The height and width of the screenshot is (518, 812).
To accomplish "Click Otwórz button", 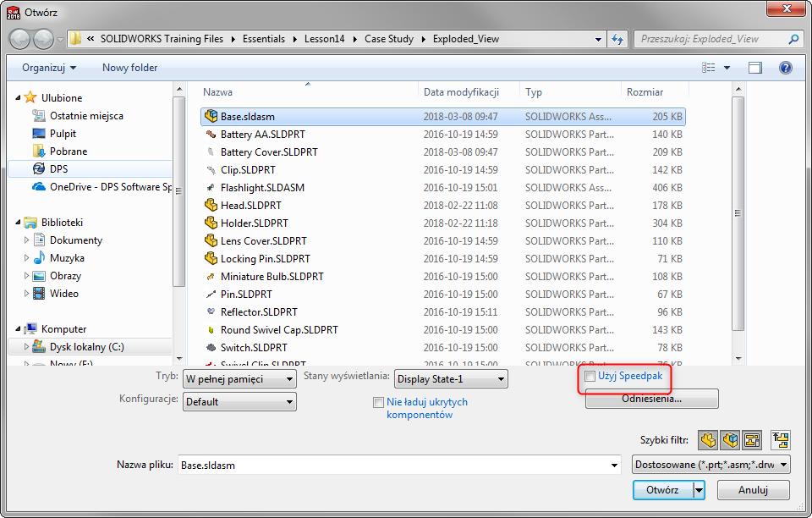I will 663,490.
